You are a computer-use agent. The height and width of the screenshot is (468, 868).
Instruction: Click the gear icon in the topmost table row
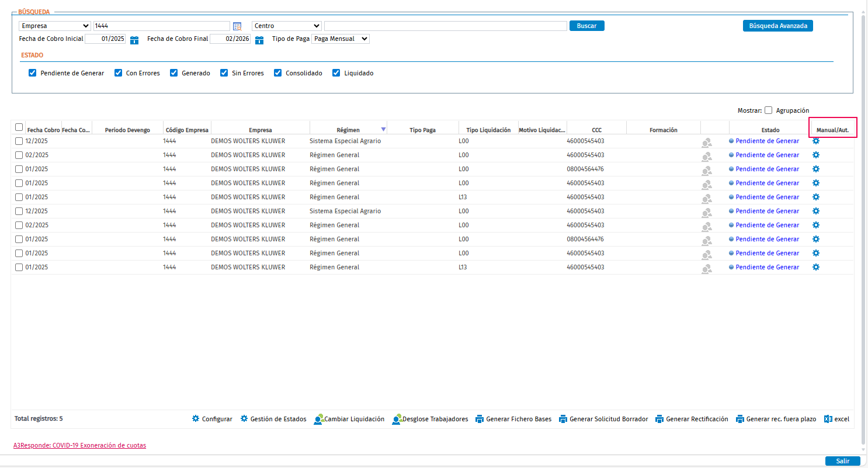tap(816, 141)
